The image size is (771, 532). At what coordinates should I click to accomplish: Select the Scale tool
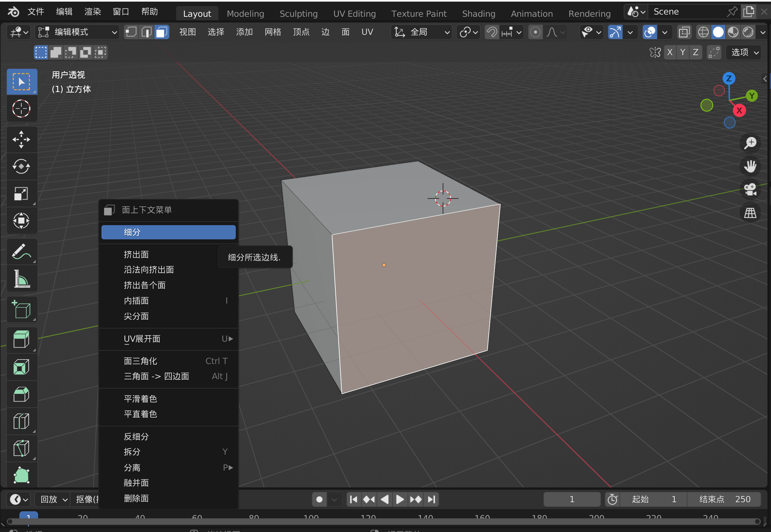tap(21, 194)
